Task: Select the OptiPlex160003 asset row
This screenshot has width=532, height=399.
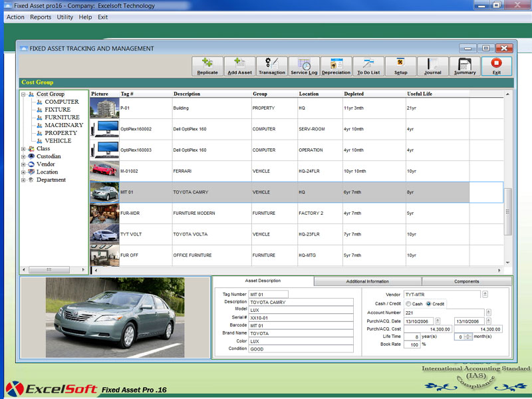Action: click(x=297, y=150)
